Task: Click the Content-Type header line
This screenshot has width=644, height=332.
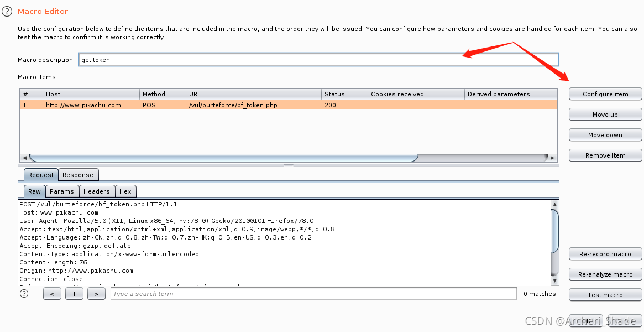Action: pyautogui.click(x=109, y=254)
